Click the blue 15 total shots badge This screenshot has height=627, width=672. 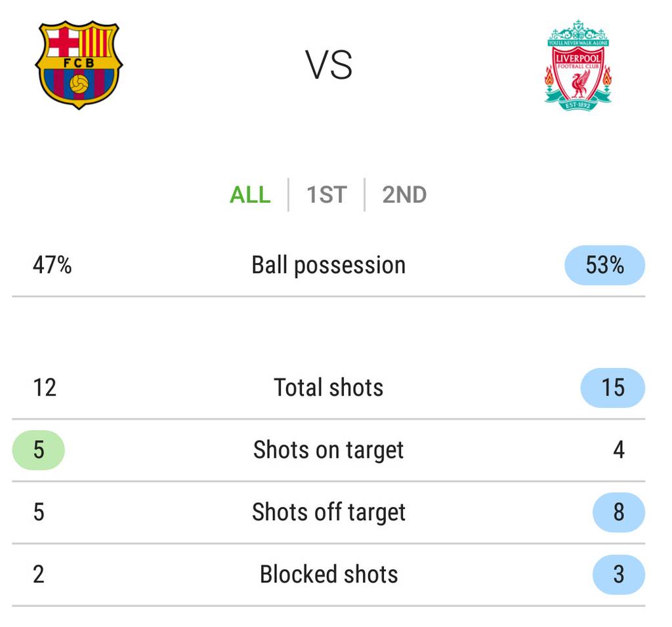pyautogui.click(x=612, y=387)
